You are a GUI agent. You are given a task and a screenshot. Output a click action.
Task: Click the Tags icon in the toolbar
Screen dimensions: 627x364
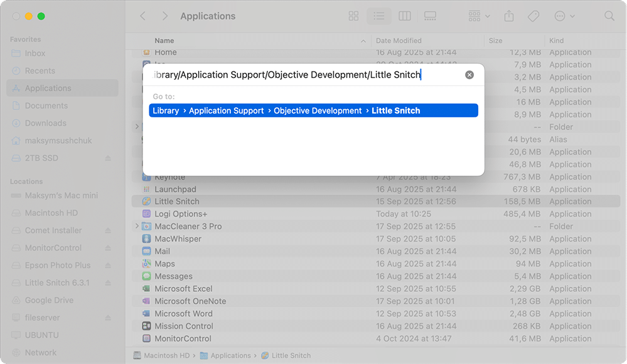(x=533, y=16)
